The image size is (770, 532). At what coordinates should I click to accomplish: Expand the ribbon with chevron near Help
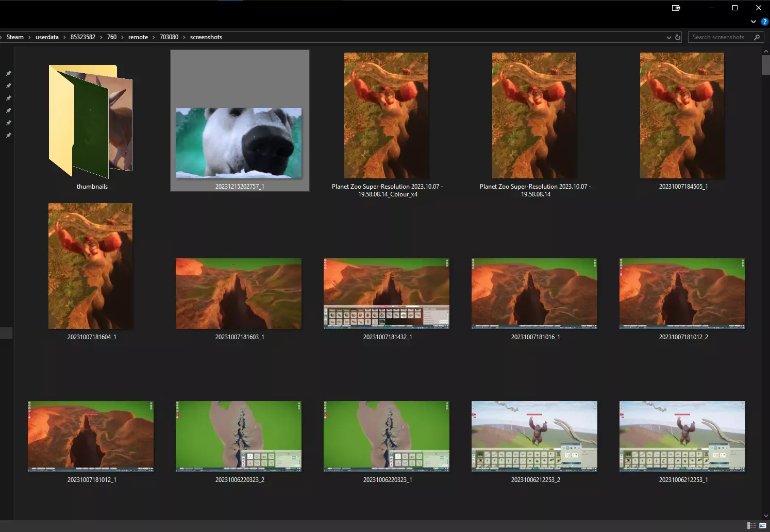[754, 22]
